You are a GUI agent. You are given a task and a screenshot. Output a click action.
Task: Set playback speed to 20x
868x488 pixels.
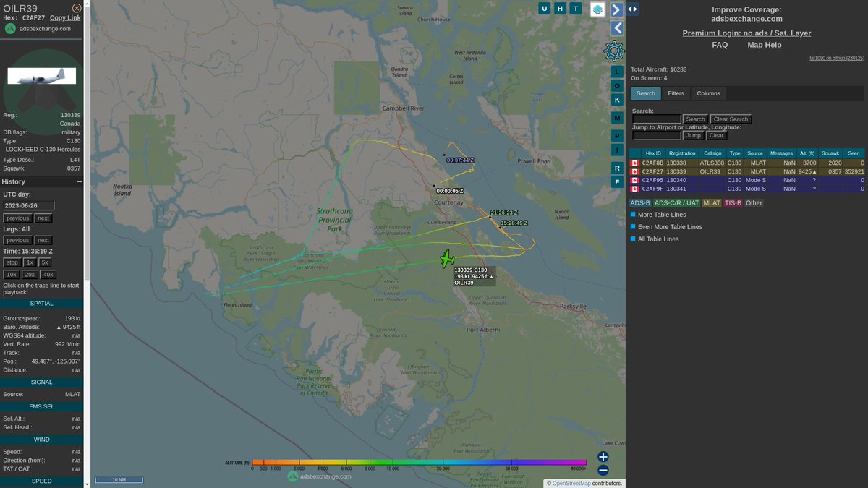(30, 275)
